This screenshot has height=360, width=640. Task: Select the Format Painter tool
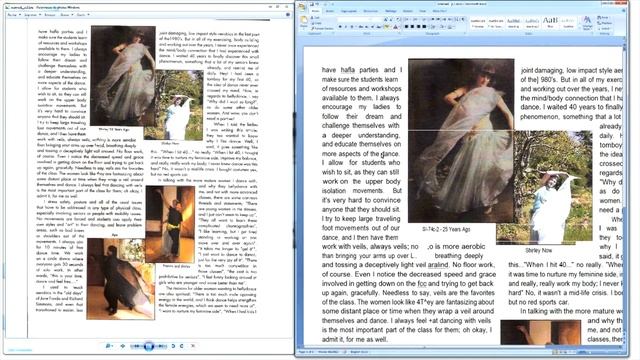pyautogui.click(x=323, y=29)
